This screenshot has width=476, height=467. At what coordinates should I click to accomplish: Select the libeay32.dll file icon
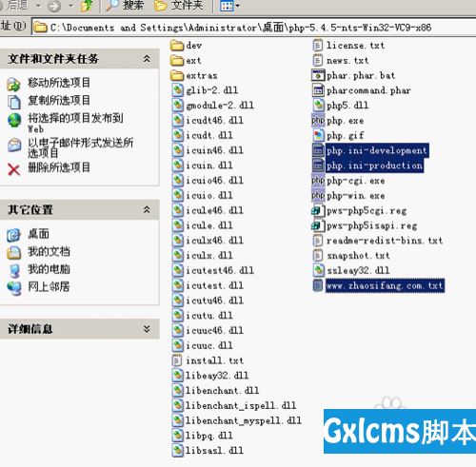coord(178,376)
